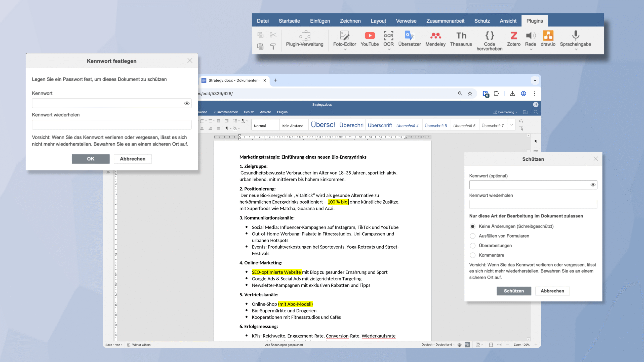
Task: Click Wörter zählen in status bar
Action: coord(139,345)
